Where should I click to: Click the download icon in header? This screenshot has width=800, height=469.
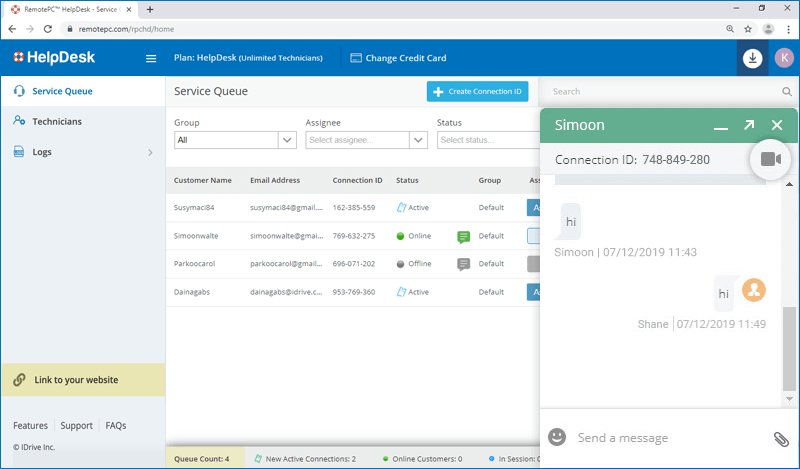(x=753, y=58)
